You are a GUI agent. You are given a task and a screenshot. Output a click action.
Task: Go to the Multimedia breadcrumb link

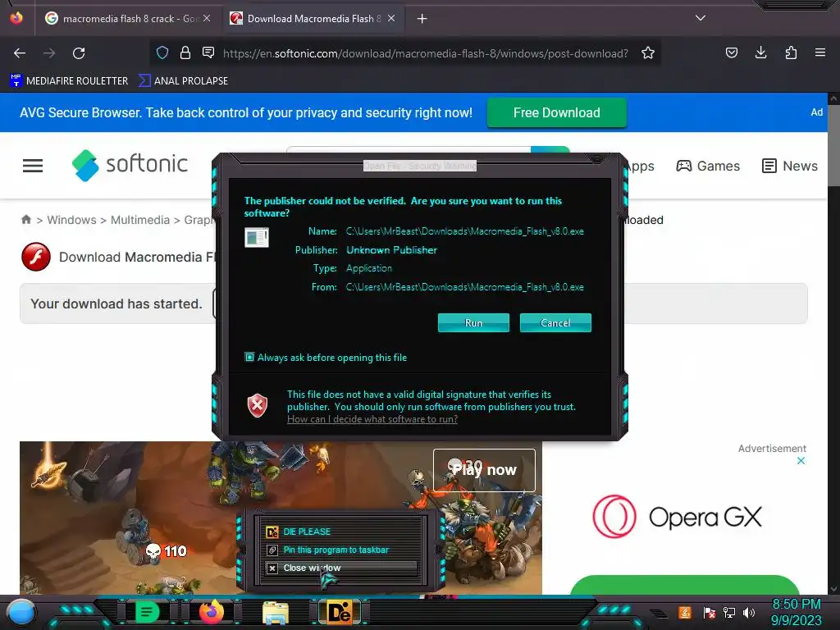pos(139,220)
